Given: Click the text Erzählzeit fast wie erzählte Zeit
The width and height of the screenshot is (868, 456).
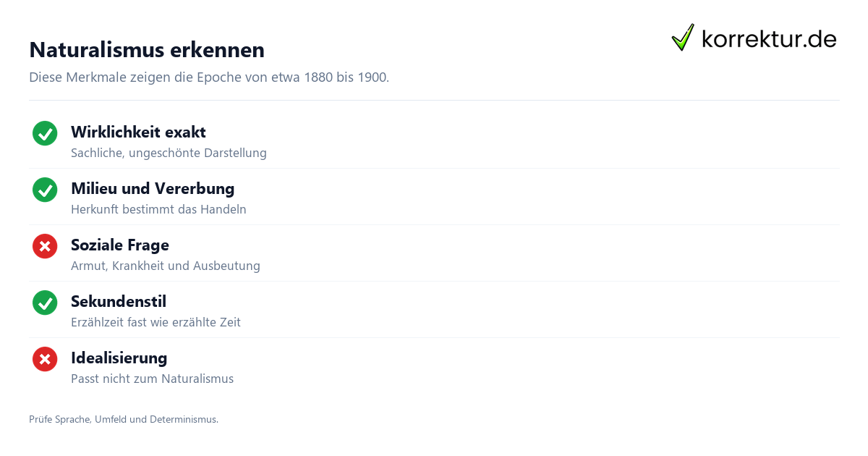Looking at the screenshot, I should point(156,322).
